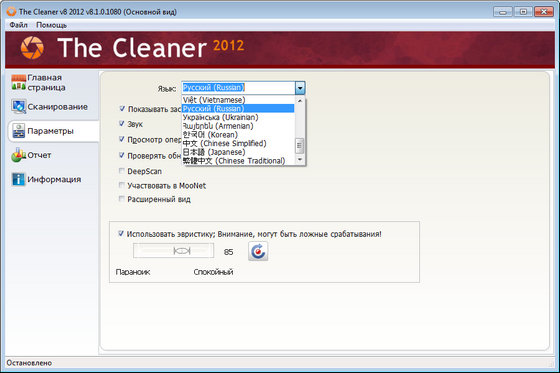The height and width of the screenshot is (373, 560).
Task: Open the Файл menu
Action: pyautogui.click(x=18, y=25)
